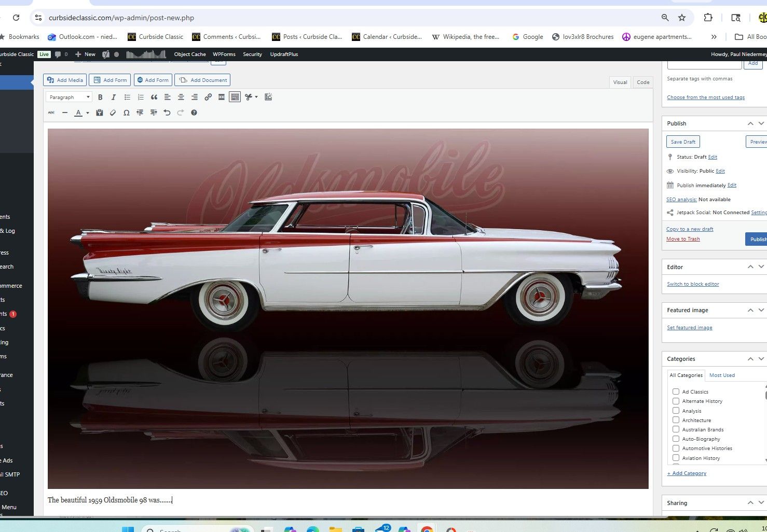The image size is (767, 532).
Task: Open the Set featured image link
Action: (x=690, y=328)
